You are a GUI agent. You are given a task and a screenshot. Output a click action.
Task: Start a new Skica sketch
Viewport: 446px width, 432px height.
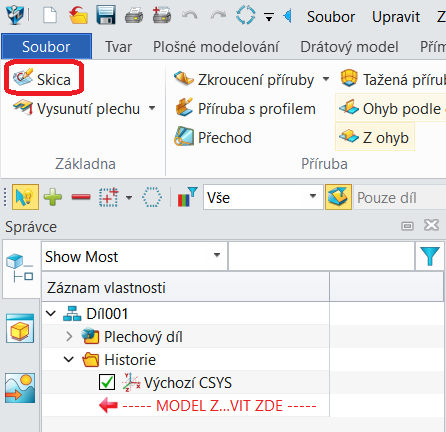(42, 79)
